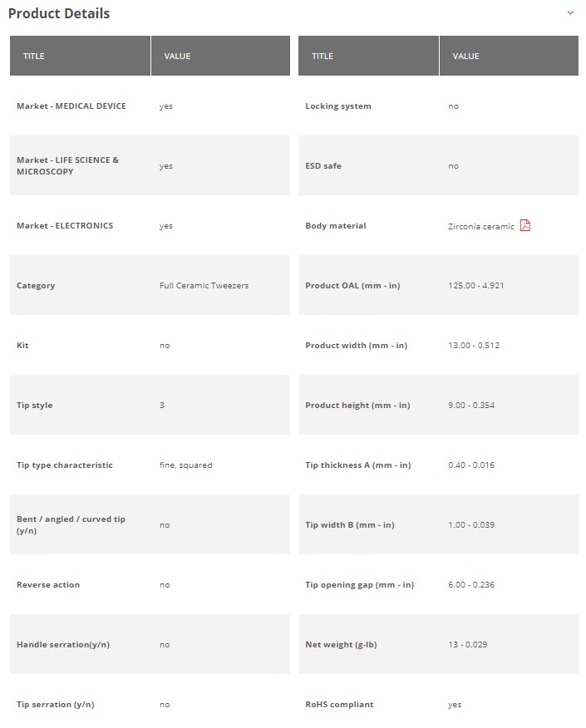This screenshot has width=586, height=728.
Task: Select the Handle serration(y/n) label
Action: (x=63, y=645)
